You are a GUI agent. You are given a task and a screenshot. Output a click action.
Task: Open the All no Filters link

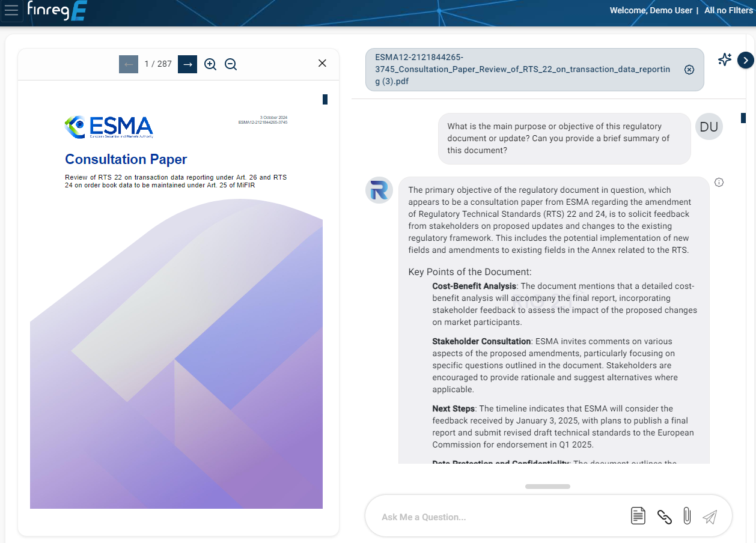(728, 10)
